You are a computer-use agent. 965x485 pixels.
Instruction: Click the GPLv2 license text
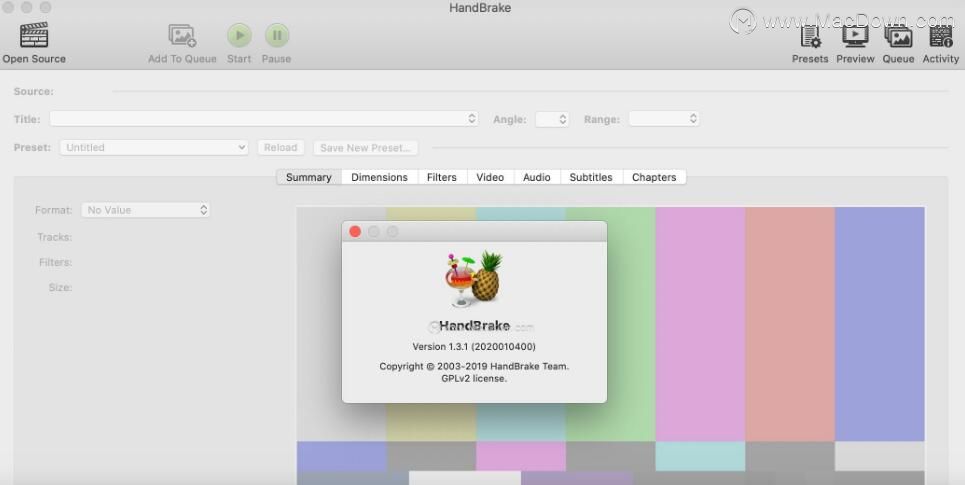click(x=474, y=379)
